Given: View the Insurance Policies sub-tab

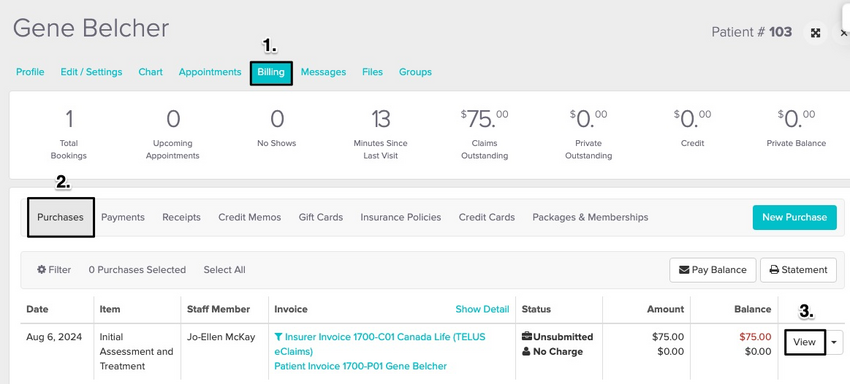Looking at the screenshot, I should click(401, 217).
